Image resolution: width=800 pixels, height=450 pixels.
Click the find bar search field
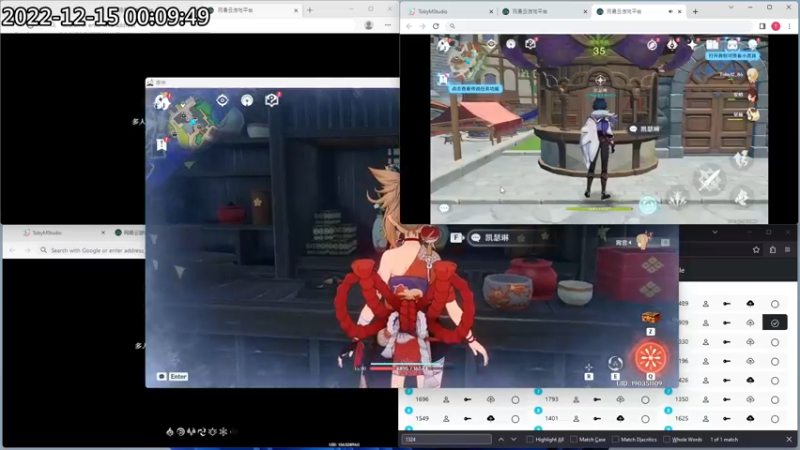(x=447, y=439)
